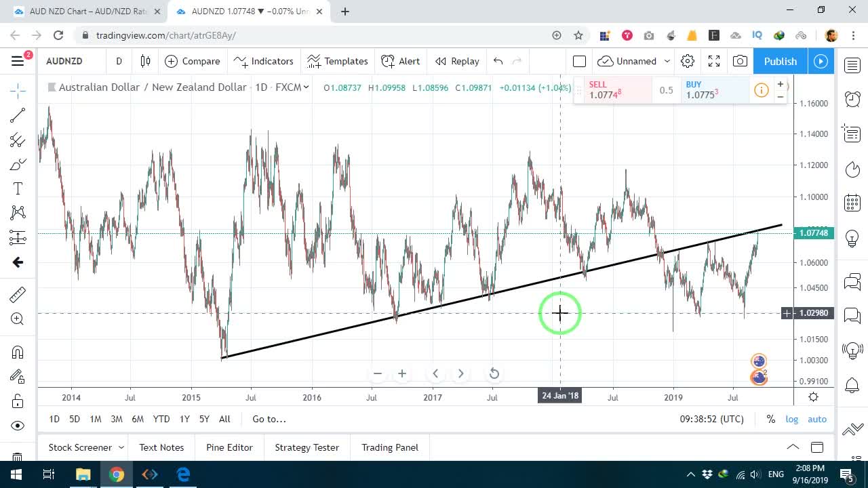This screenshot has height=488, width=868.
Task: Select the trend line drawing tool
Action: 18,115
